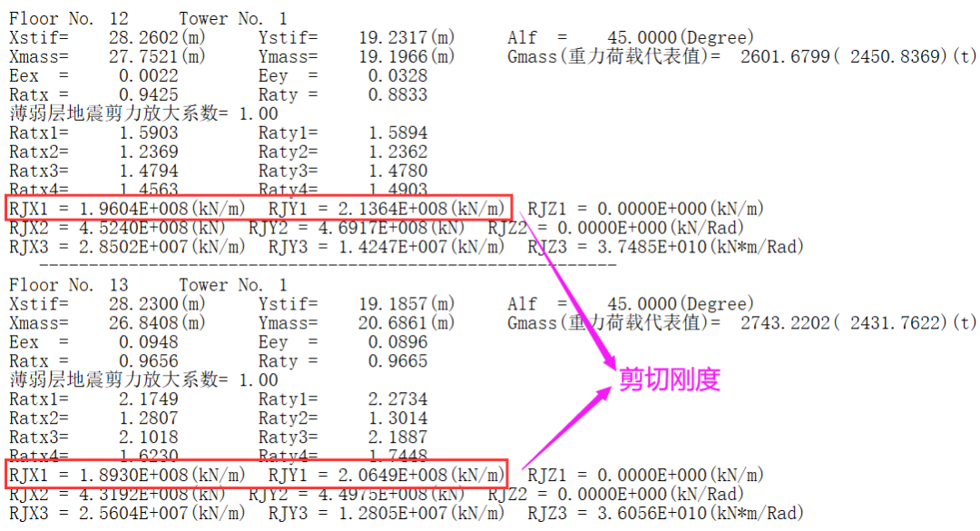
Task: Click RJZ3 value 3.7485E+010
Action: 652,247
